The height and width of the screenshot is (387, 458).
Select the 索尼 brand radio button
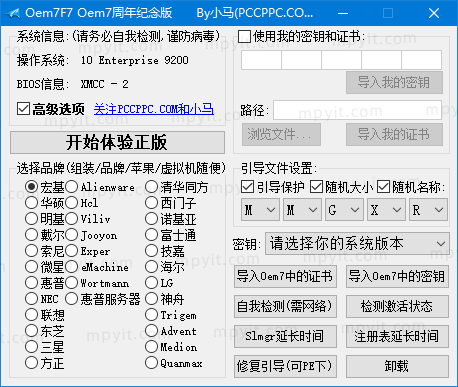(x=31, y=251)
